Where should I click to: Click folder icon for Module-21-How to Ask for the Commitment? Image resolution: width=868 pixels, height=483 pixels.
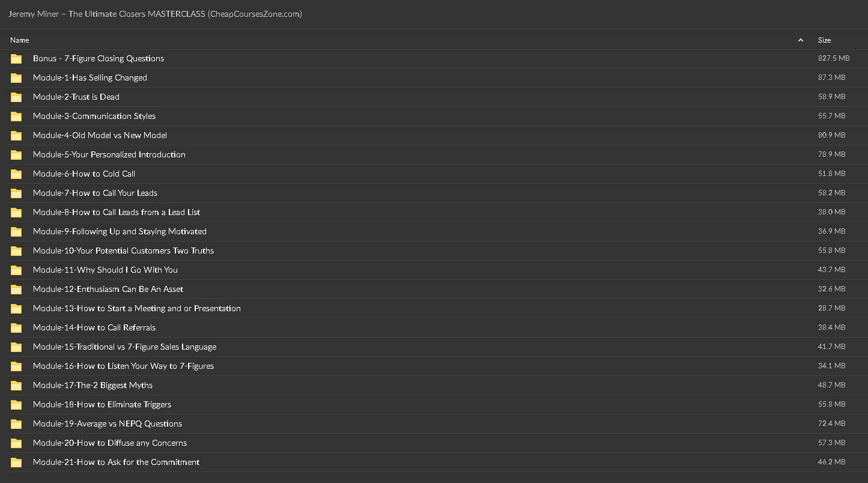[16, 463]
